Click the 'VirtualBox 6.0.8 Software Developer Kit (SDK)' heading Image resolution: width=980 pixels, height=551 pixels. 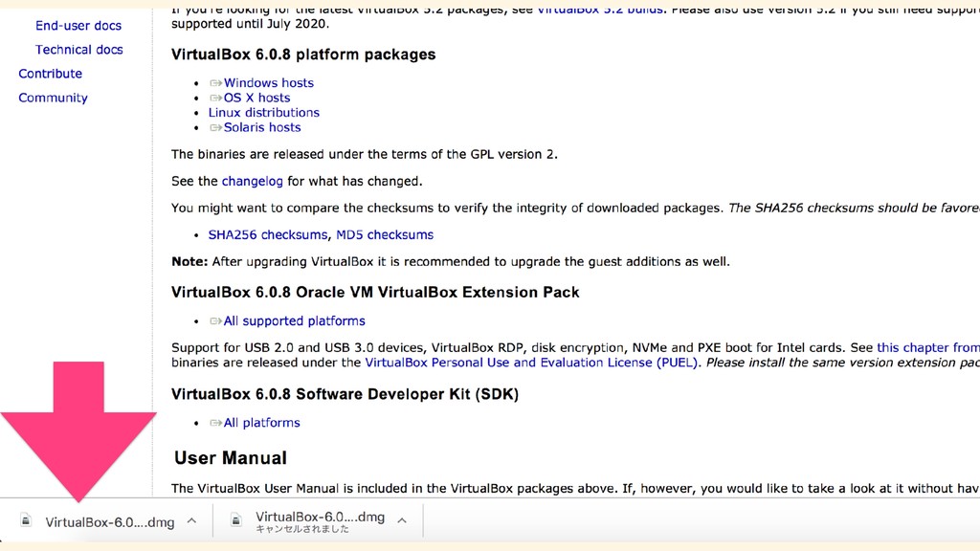tap(345, 394)
